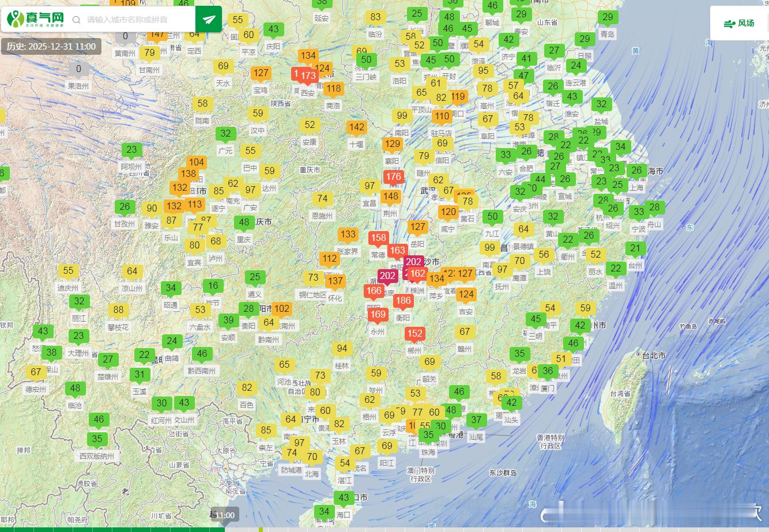This screenshot has height=532, width=769.
Task: Select the 120 AQI marker at 咸宁
Action: 448,212
